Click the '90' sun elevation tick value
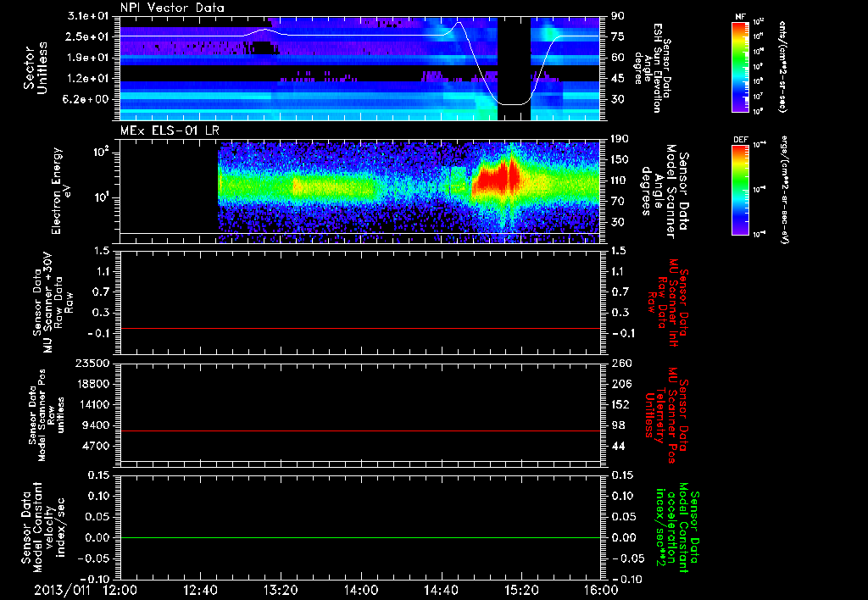 coord(618,16)
